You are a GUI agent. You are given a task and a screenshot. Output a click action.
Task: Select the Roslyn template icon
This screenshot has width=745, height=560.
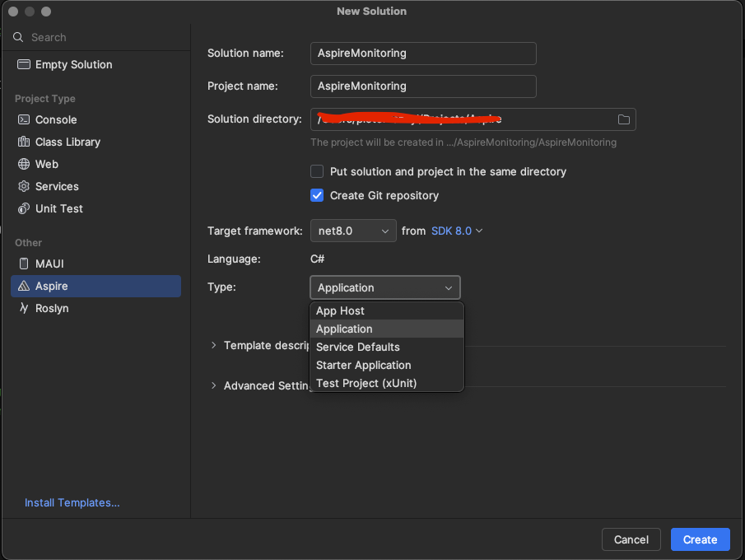pyautogui.click(x=23, y=308)
